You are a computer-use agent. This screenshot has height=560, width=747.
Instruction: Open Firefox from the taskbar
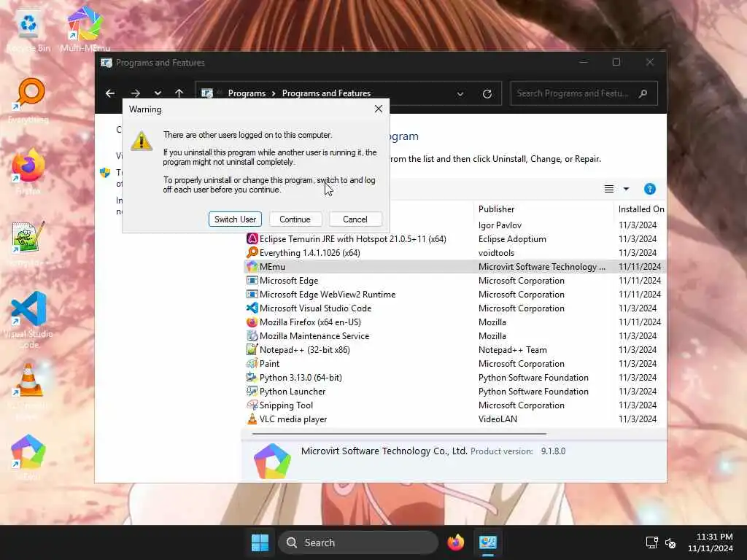[x=456, y=542]
